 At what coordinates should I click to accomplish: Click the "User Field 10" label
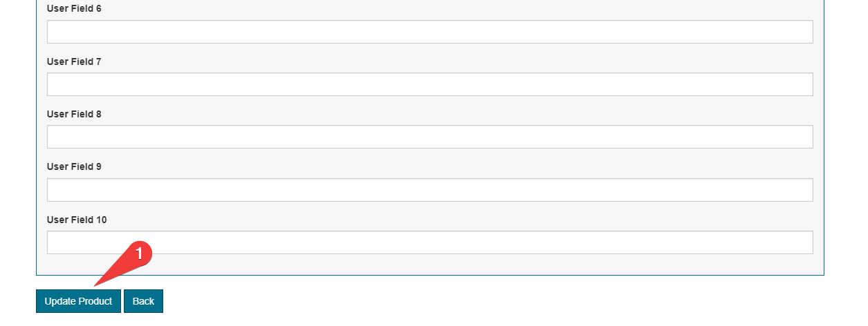coord(77,220)
